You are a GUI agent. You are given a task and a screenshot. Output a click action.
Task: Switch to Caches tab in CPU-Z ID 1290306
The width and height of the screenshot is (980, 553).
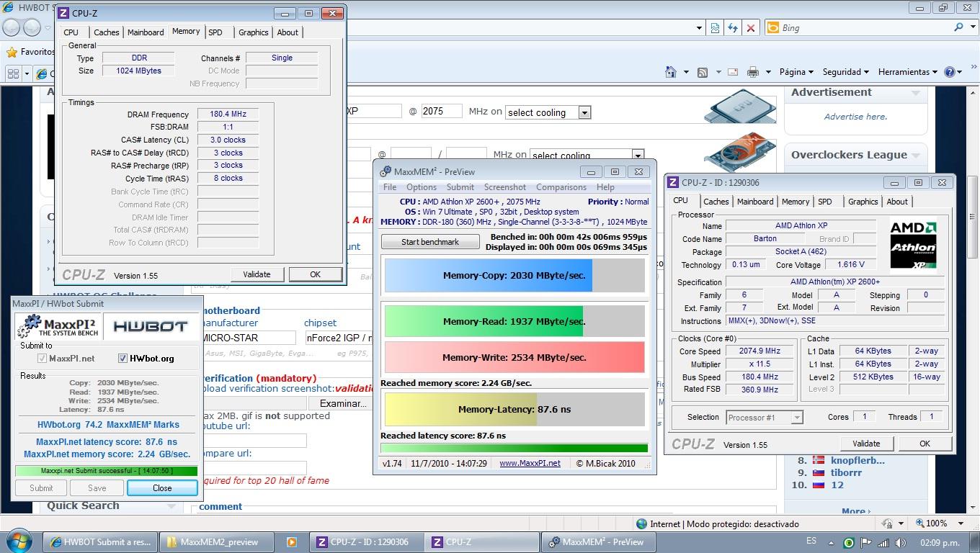716,202
